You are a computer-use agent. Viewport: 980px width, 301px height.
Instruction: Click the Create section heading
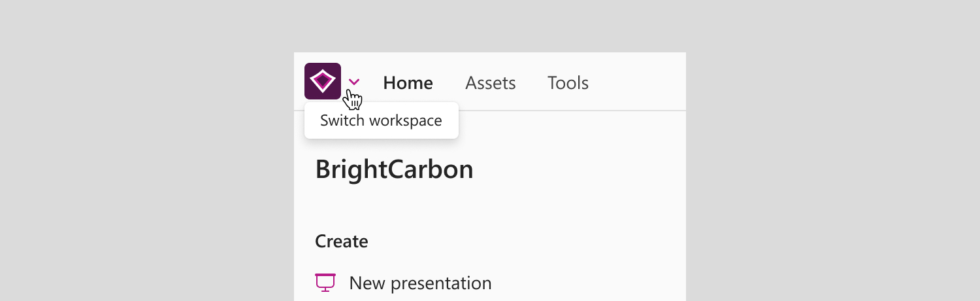(x=342, y=241)
